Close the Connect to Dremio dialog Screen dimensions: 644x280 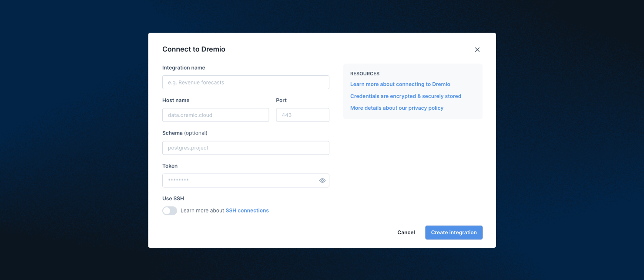(x=477, y=50)
